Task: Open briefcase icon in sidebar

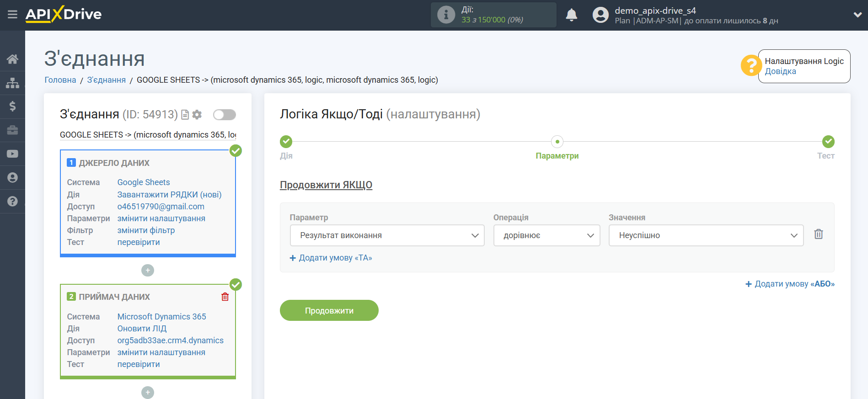Action: click(12, 130)
